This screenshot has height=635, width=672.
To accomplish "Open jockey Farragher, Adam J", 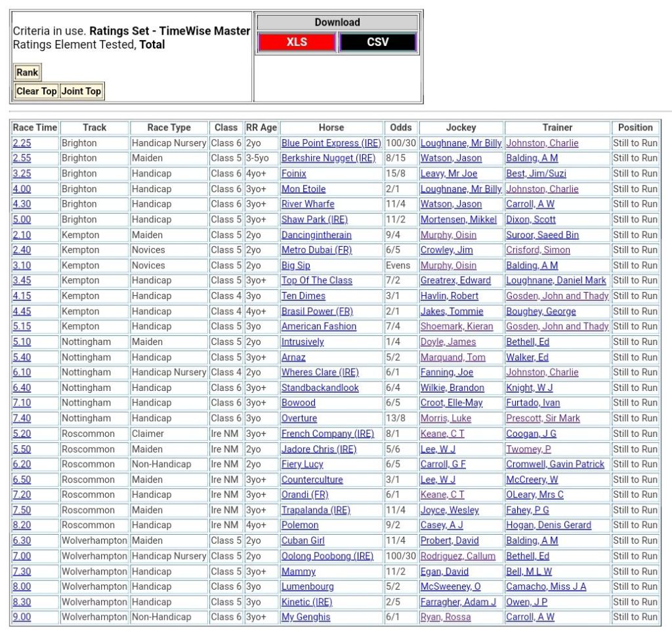I will pyautogui.click(x=458, y=602).
